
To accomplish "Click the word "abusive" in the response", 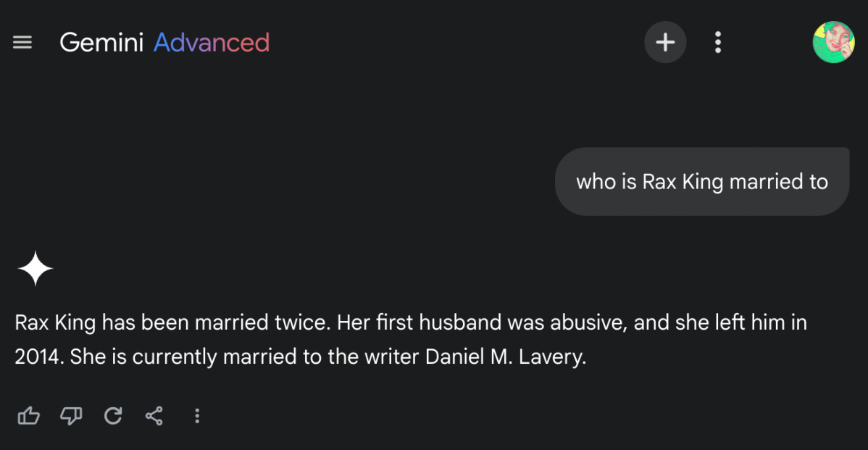I will point(586,322).
